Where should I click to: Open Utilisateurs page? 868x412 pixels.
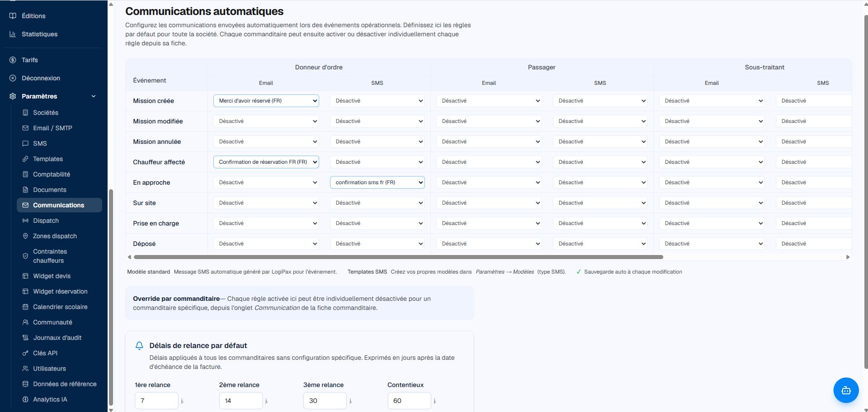point(59,368)
